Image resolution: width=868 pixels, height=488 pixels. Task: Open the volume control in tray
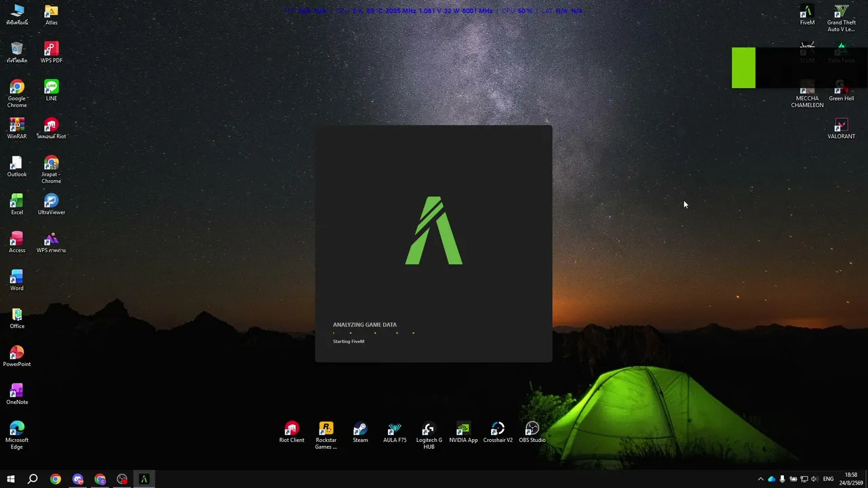[x=814, y=479]
